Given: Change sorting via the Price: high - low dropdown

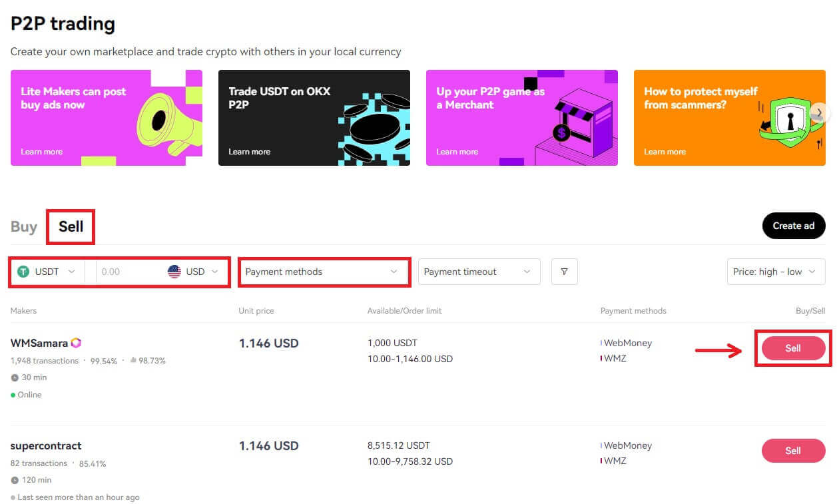Looking at the screenshot, I should click(x=775, y=272).
